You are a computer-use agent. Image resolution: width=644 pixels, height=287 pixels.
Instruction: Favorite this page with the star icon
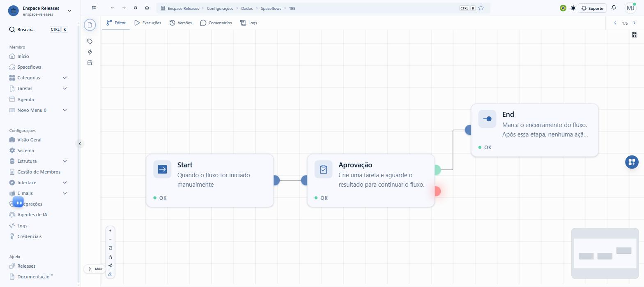click(481, 8)
